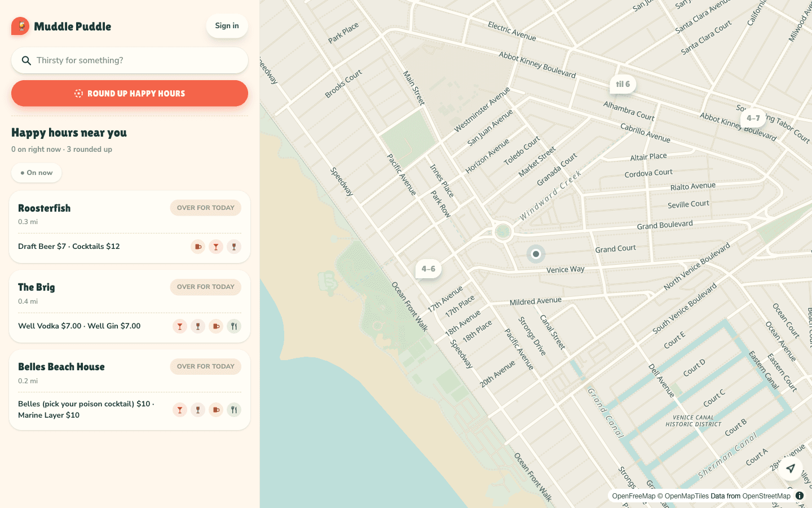Click 'Draft Beer $7 · Cocktails $12' text

click(69, 247)
